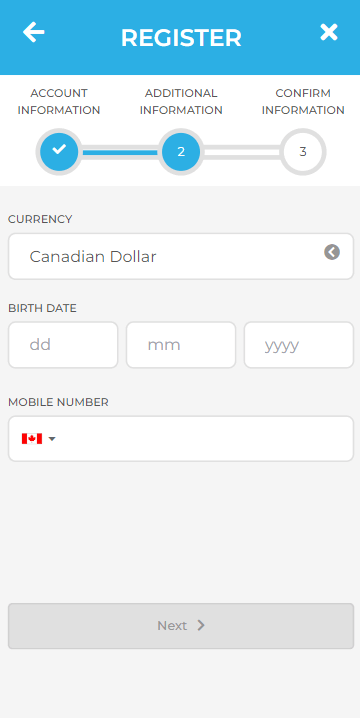Click the Additional Information step label

(181, 102)
